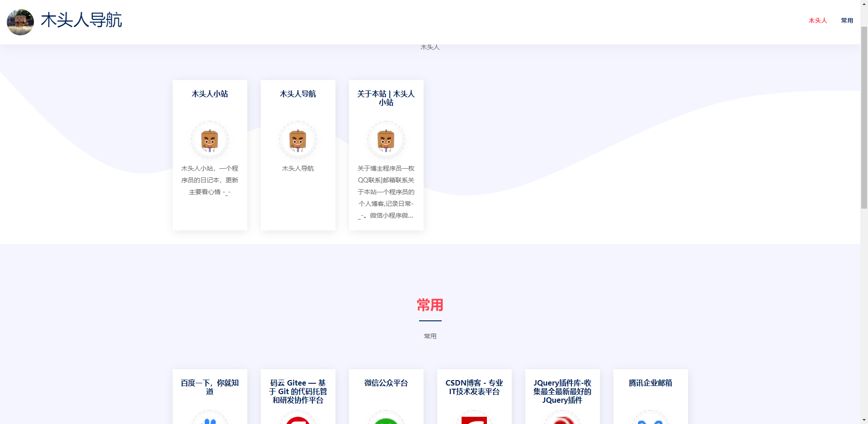Screen dimensions: 868x424
Task: Click the wooden-man icon in 木头人小站 card
Action: (x=209, y=140)
